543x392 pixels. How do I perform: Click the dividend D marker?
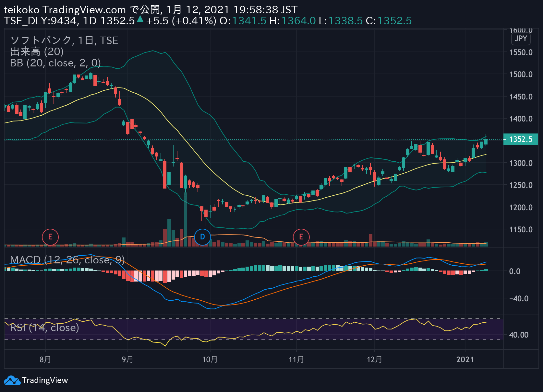(202, 237)
